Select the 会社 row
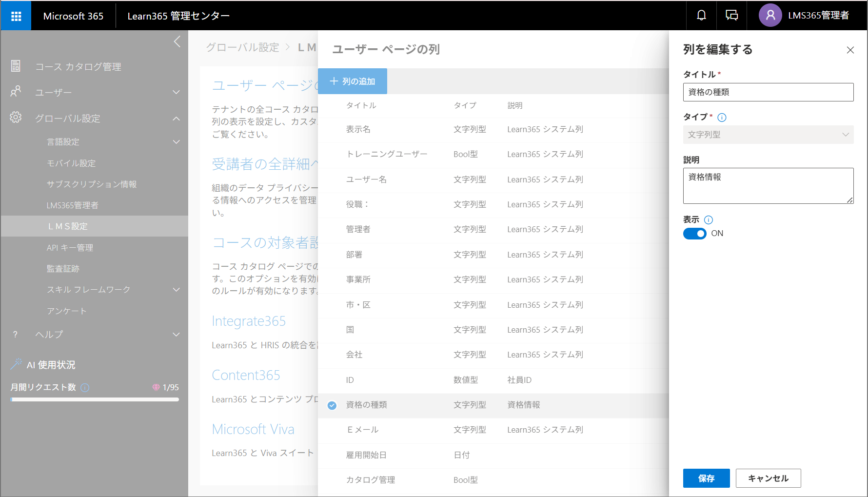Viewport: 868px width, 497px height. click(x=493, y=355)
